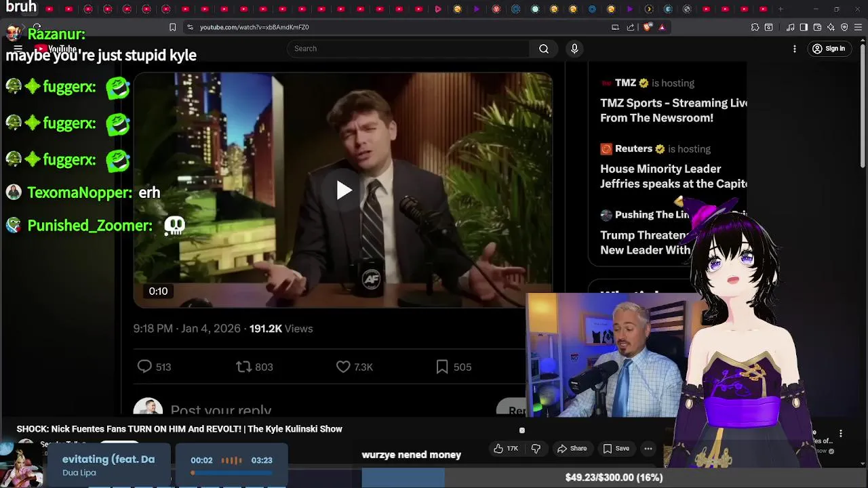Click the Razanur chat username
868x488 pixels.
(x=56, y=34)
